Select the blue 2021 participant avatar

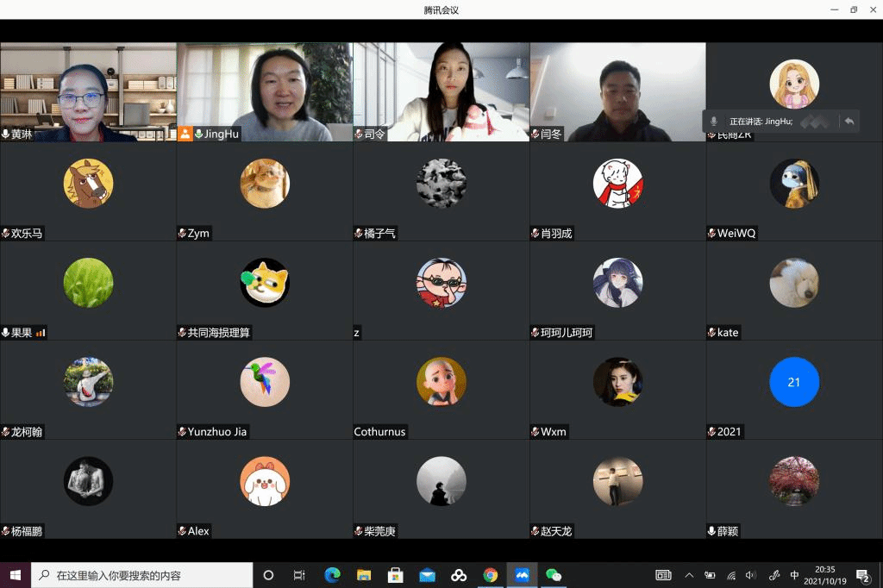(794, 382)
